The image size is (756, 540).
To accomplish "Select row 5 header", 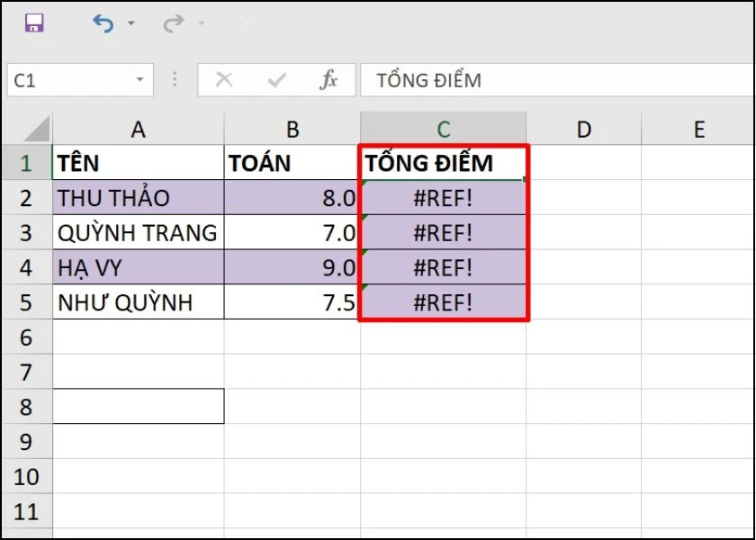I will tap(26, 302).
